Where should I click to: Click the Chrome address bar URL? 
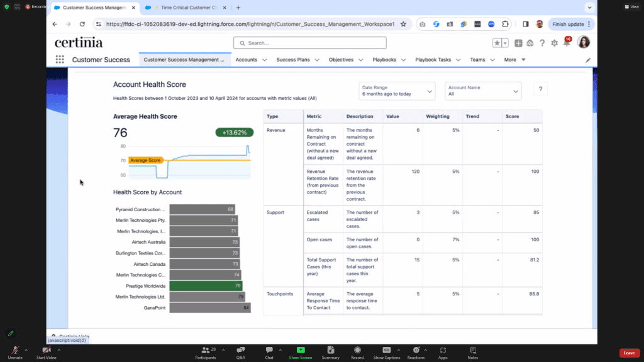pyautogui.click(x=250, y=25)
